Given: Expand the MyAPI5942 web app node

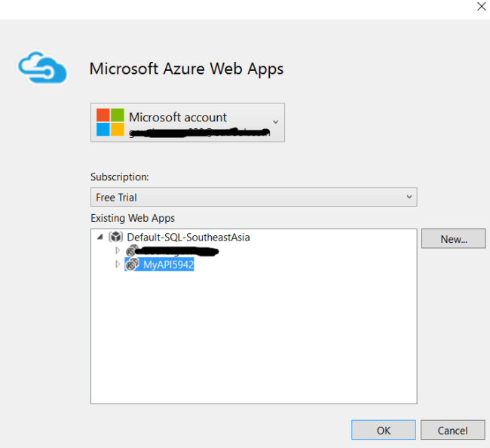Looking at the screenshot, I should [118, 264].
